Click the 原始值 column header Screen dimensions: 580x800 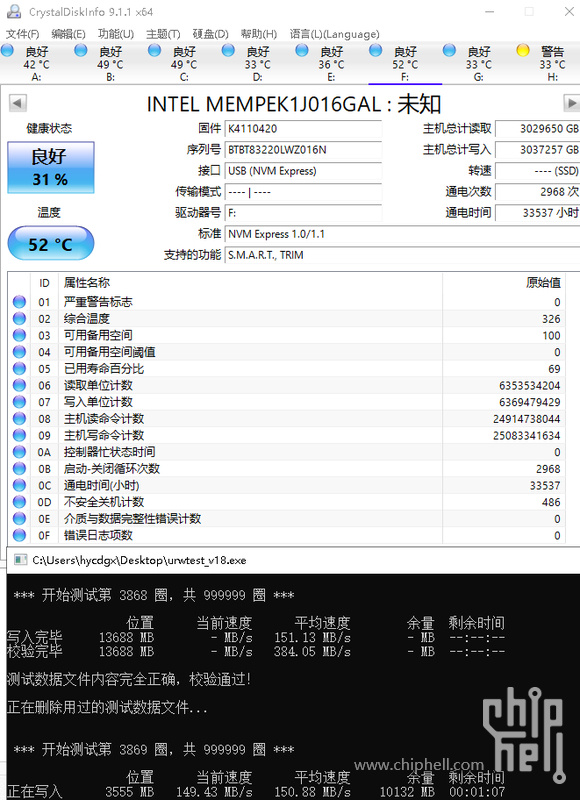coord(503,283)
